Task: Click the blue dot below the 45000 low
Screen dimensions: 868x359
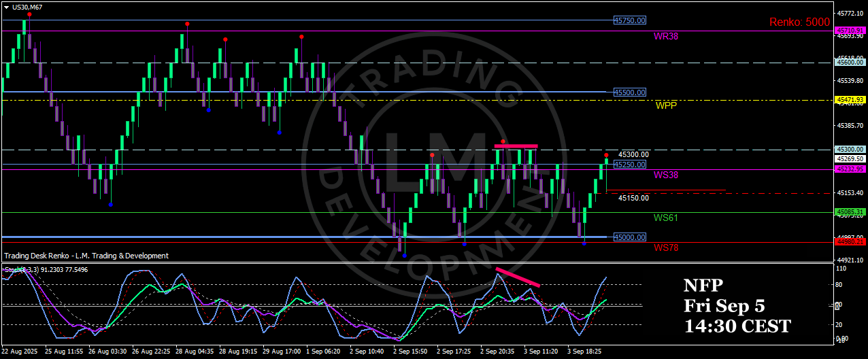Action: coord(405,256)
